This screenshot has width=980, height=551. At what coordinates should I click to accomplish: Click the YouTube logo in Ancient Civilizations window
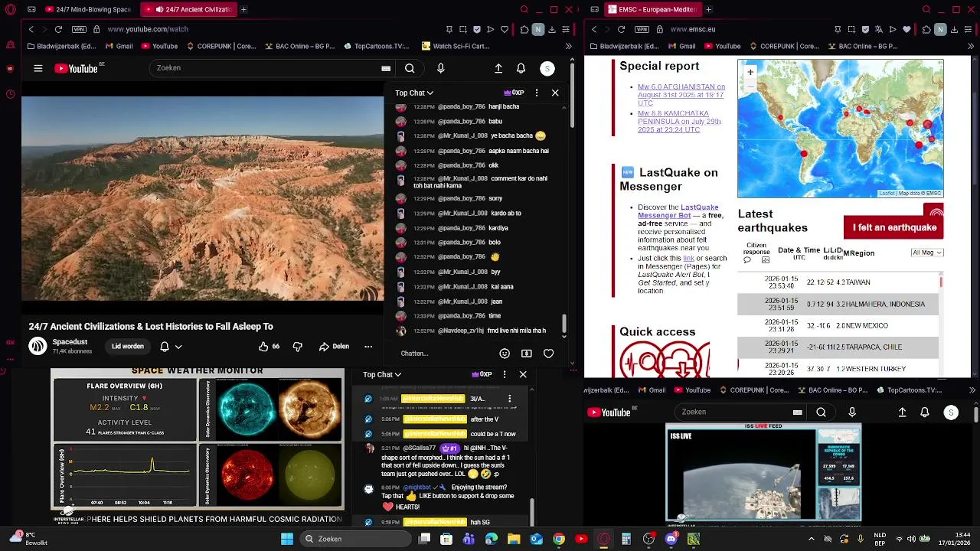click(x=76, y=68)
